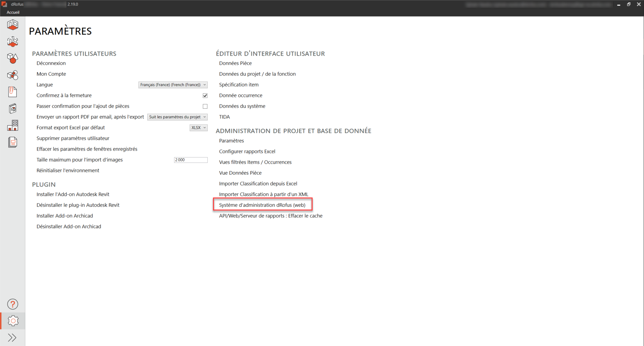Viewport: 644px width, 346px height.
Task: Click Déconnexion to log out
Action: tap(51, 63)
